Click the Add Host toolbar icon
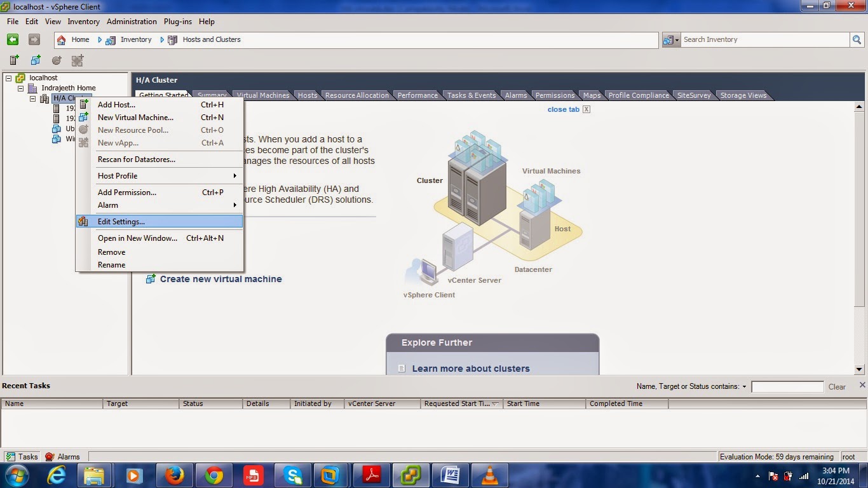The image size is (868, 488). 13,60
